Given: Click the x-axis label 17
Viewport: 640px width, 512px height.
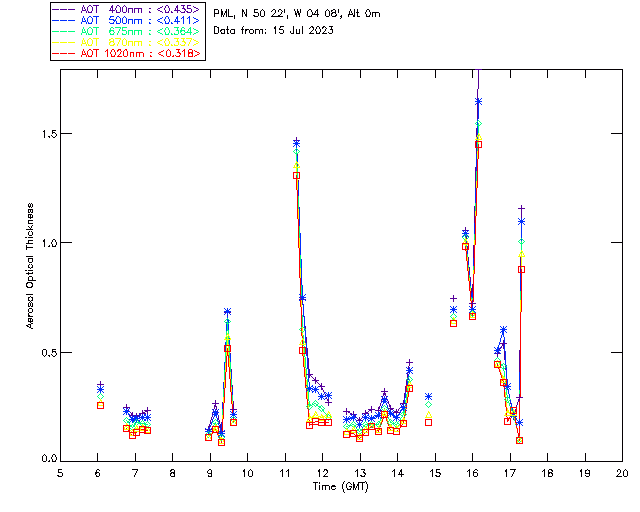Looking at the screenshot, I should [x=510, y=473].
